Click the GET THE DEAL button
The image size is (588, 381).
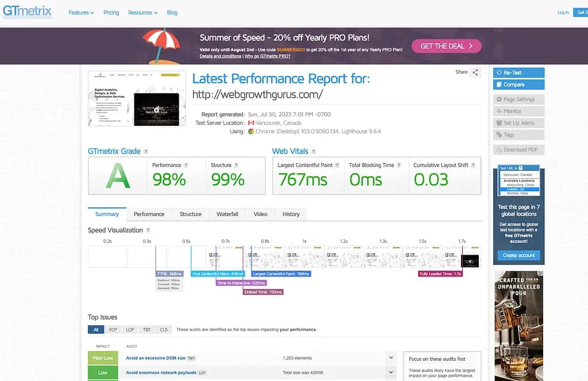pos(446,46)
